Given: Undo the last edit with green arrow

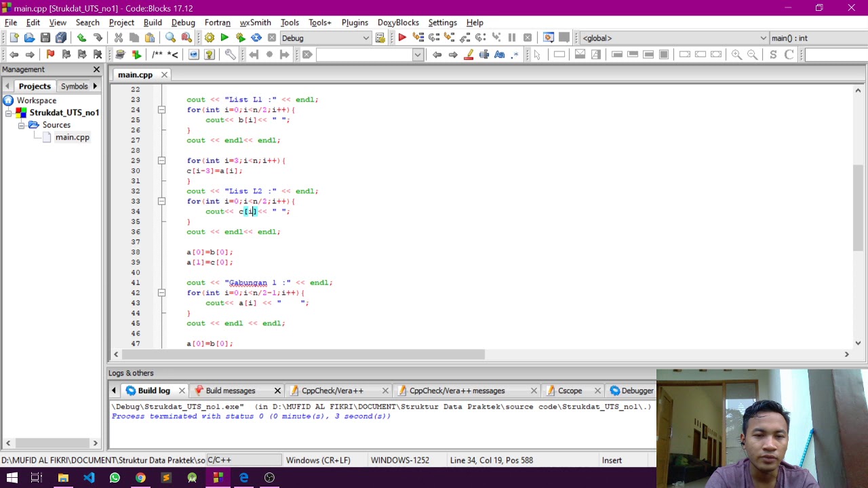Looking at the screenshot, I should click(x=81, y=38).
